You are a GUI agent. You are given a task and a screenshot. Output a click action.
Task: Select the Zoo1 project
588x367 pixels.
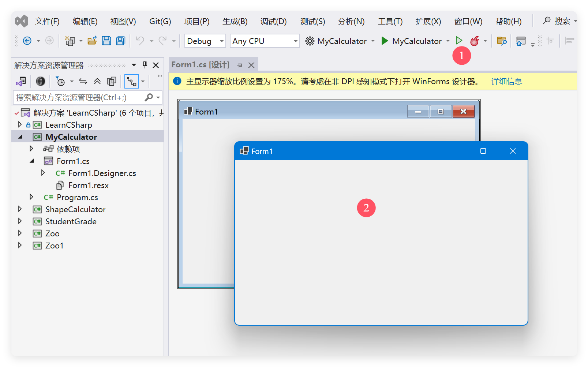(x=54, y=246)
